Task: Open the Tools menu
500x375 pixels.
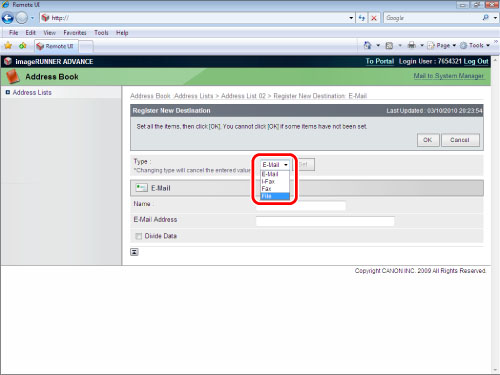Action: pyautogui.click(x=101, y=33)
